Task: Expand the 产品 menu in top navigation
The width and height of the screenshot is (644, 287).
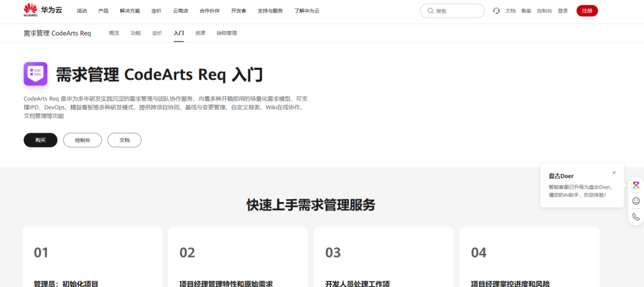Action: tap(103, 11)
